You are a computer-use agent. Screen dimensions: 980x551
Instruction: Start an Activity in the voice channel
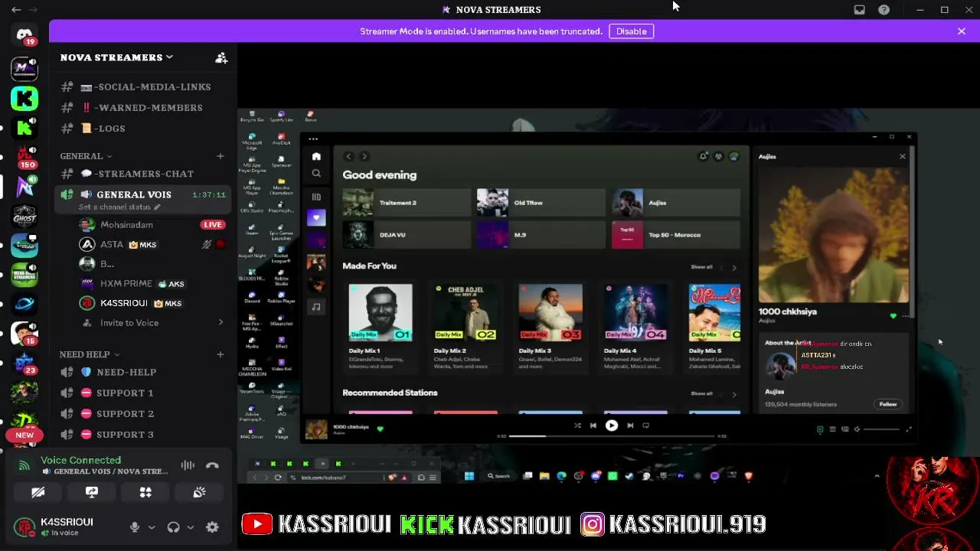click(145, 492)
